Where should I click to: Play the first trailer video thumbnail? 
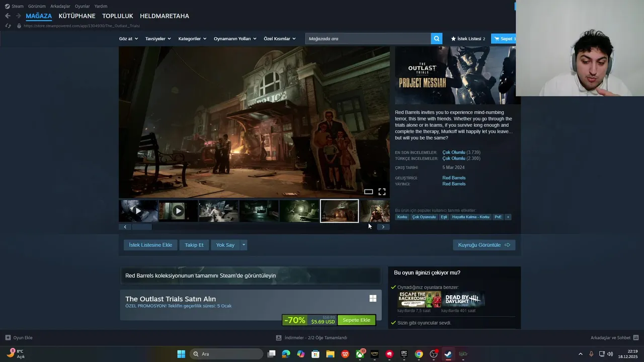click(138, 211)
